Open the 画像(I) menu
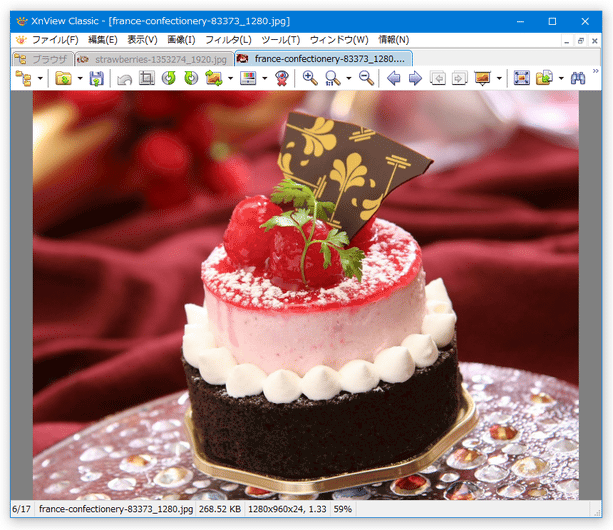The height and width of the screenshot is (530, 613). tap(181, 40)
